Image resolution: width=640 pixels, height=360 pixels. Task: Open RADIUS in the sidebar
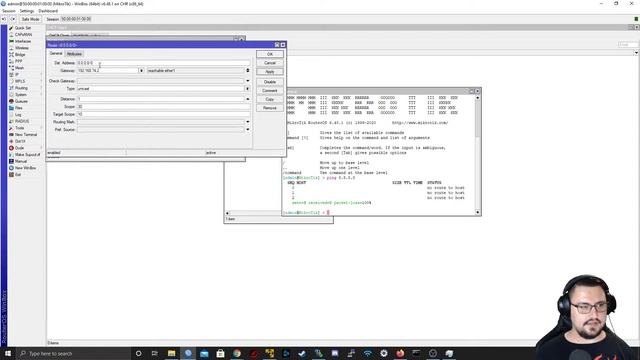[22, 121]
